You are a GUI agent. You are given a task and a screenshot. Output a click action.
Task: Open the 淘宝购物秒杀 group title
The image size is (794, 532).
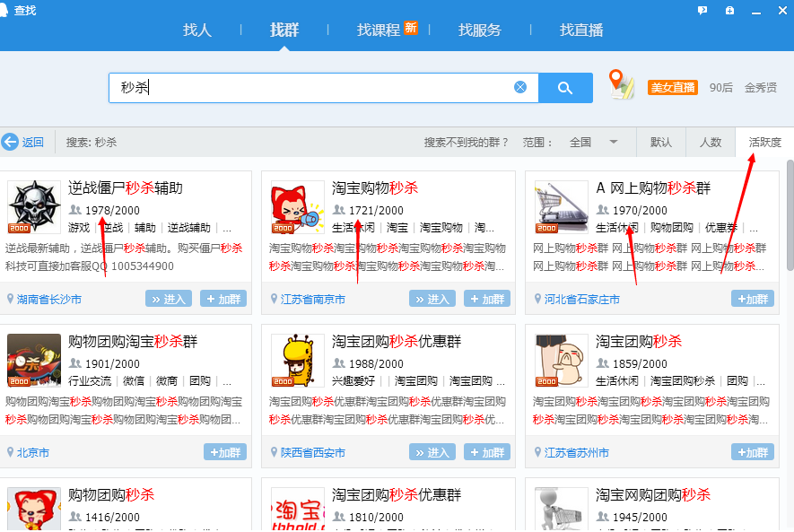(375, 188)
